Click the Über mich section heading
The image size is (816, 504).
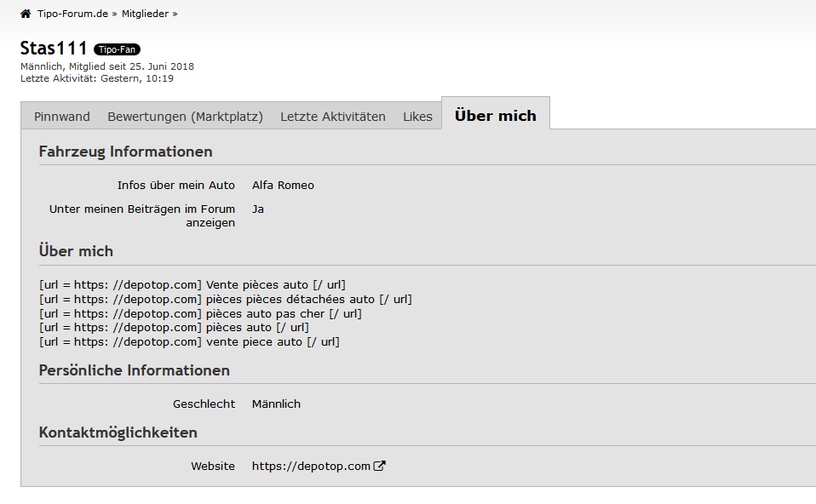[76, 251]
